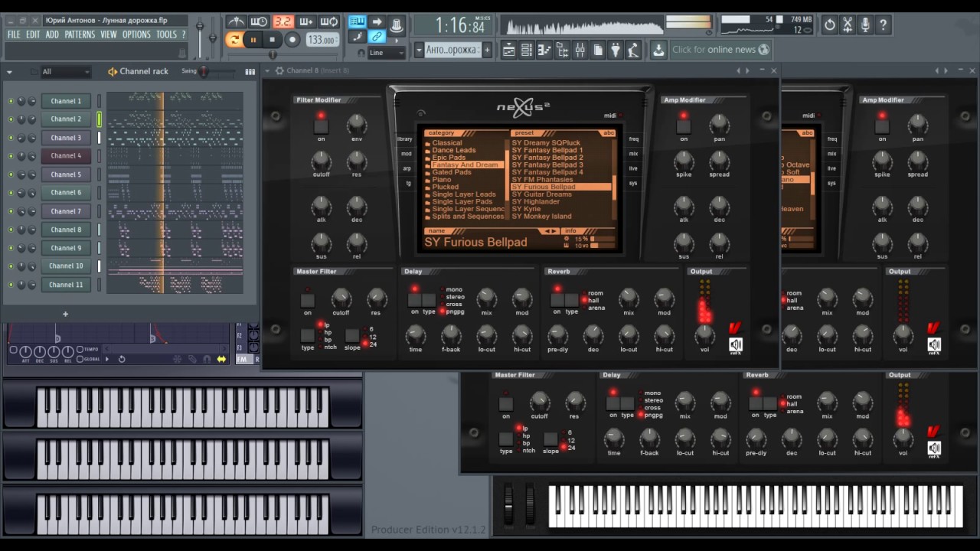Select the Channel 3 button

coord(66,138)
